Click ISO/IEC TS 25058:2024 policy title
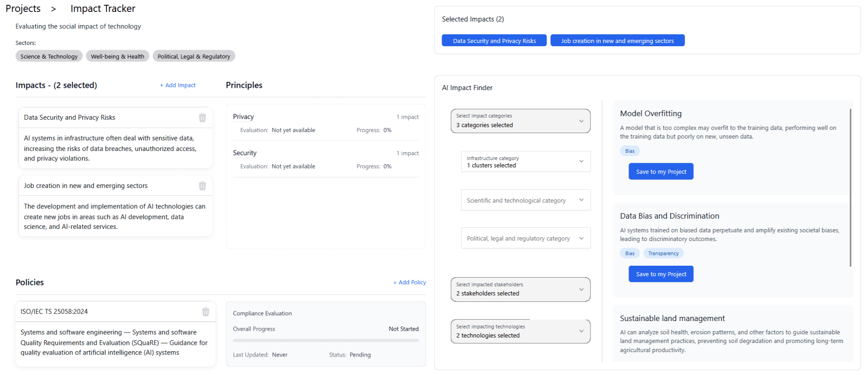This screenshot has width=868, height=375. 54,311
